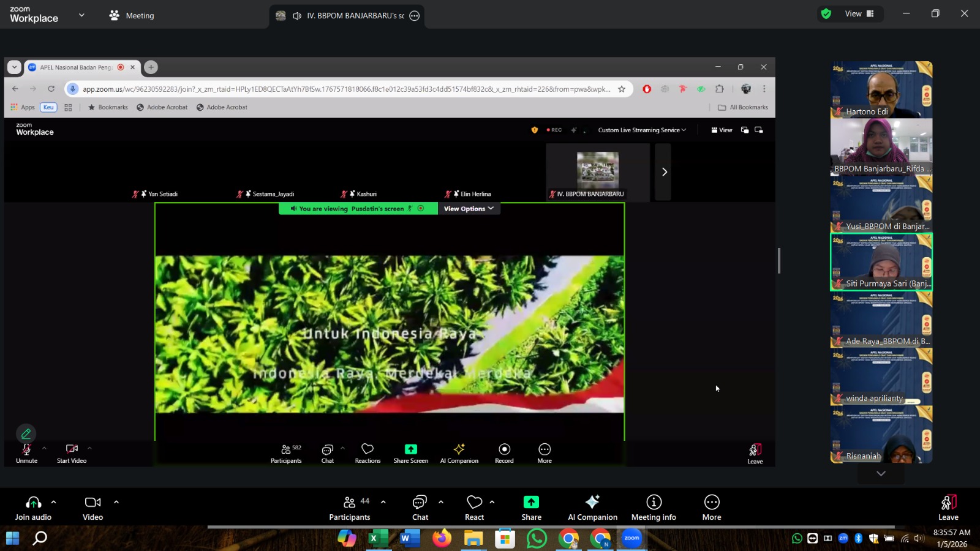Image resolution: width=980 pixels, height=551 pixels.
Task: Open AI Companion in main toolbar
Action: pyautogui.click(x=592, y=508)
